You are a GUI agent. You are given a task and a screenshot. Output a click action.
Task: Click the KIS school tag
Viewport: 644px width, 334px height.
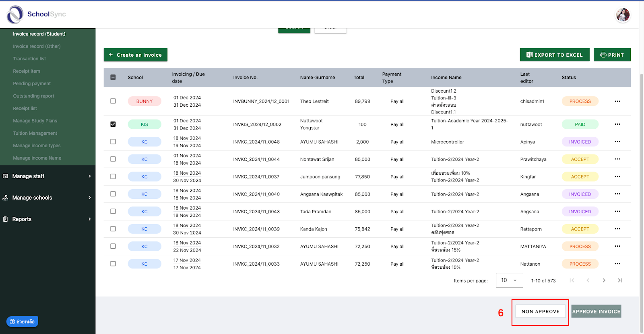click(144, 124)
